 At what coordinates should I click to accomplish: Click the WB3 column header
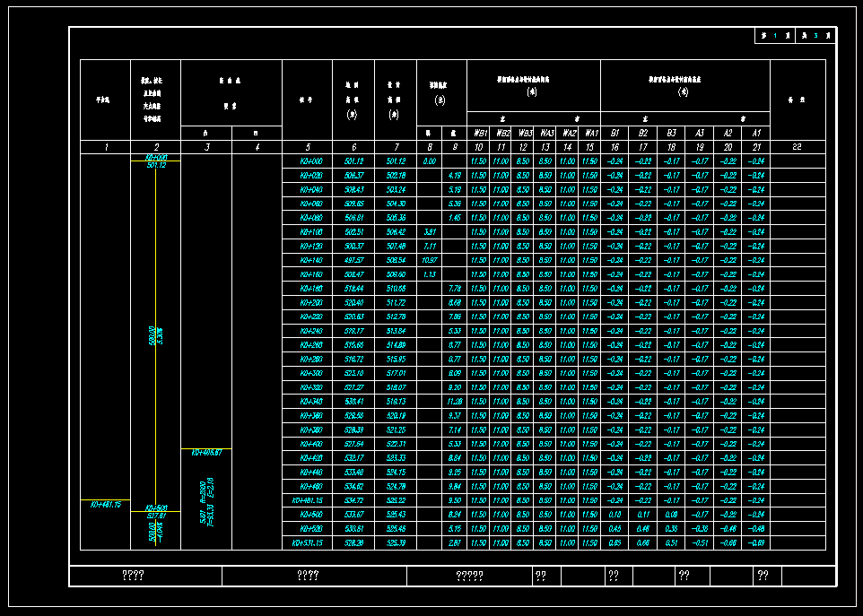tap(524, 133)
